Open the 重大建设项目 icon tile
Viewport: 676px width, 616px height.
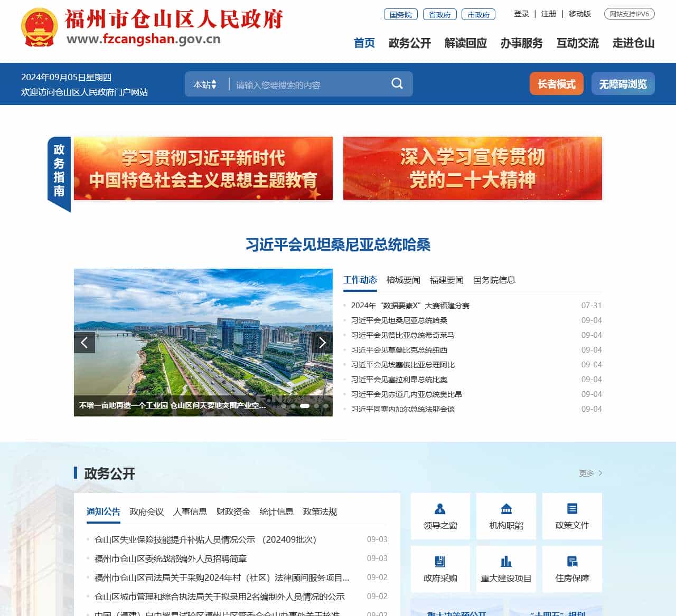coord(506,569)
